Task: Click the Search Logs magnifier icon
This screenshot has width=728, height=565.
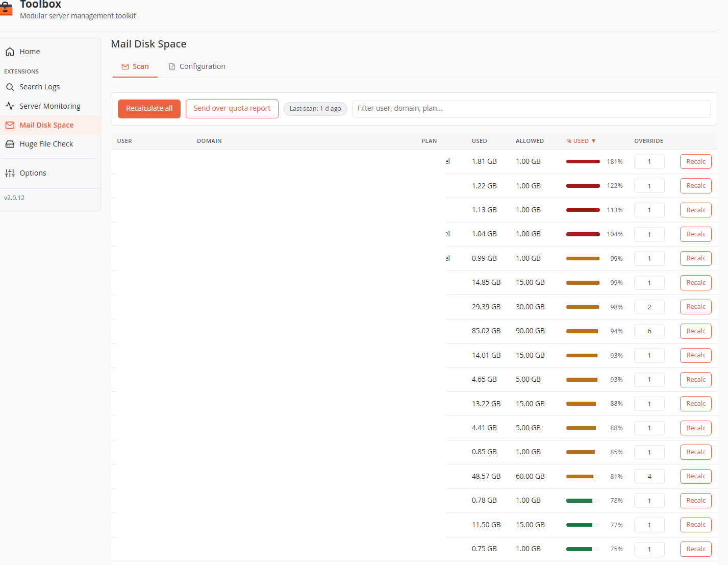Action: pyautogui.click(x=10, y=87)
